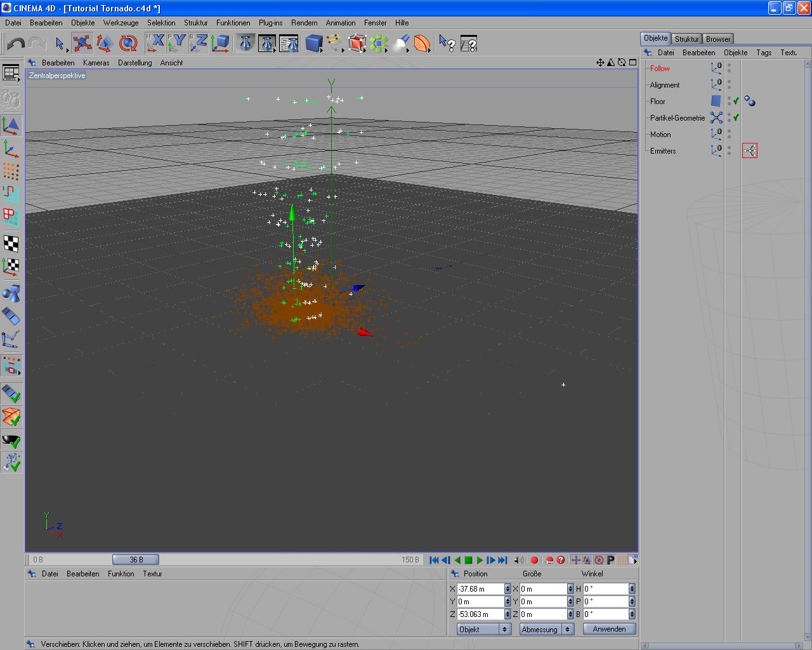Image resolution: width=812 pixels, height=650 pixels.
Task: Select the Rotate tool in top toolbar
Action: [x=128, y=43]
